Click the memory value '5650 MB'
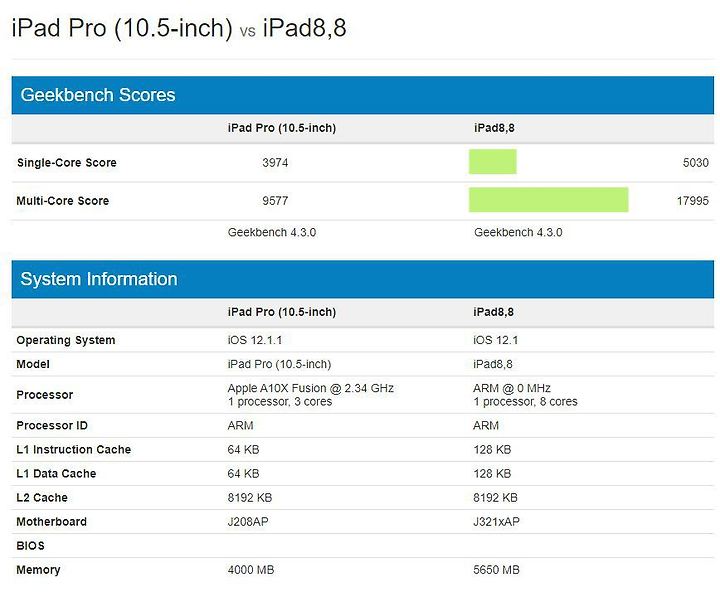 point(496,570)
